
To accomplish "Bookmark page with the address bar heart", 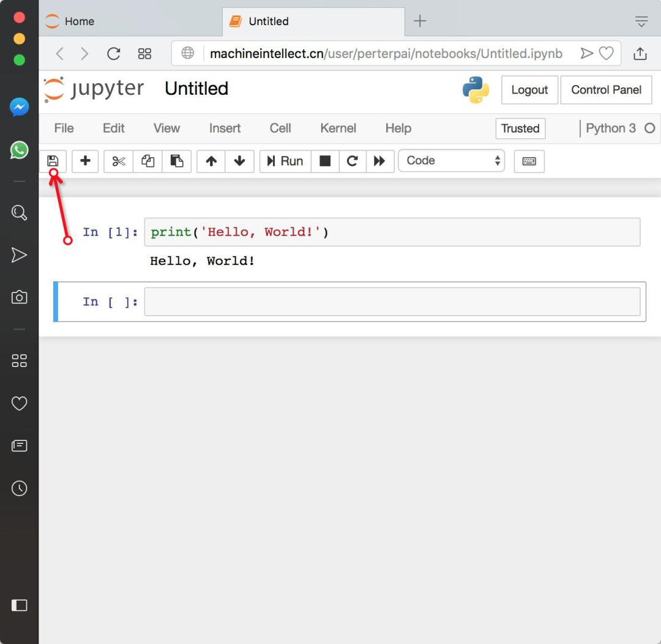I will point(606,53).
